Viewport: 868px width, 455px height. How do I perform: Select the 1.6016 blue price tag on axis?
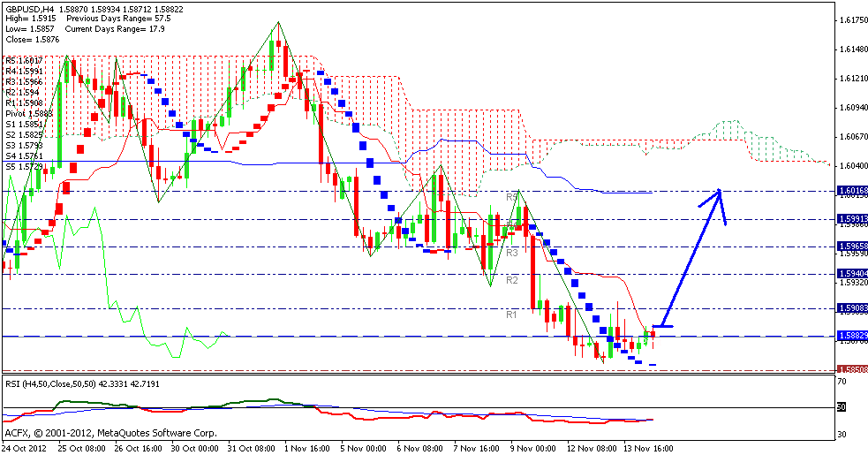point(851,191)
